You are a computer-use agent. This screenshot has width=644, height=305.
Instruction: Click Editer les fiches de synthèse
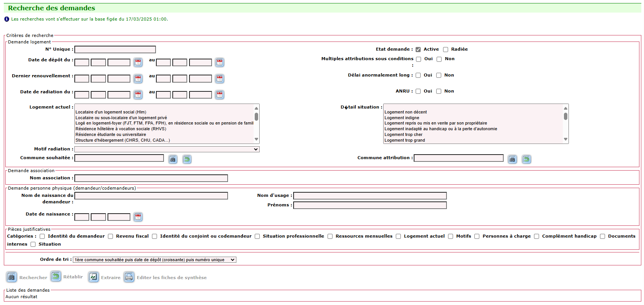tap(172, 278)
